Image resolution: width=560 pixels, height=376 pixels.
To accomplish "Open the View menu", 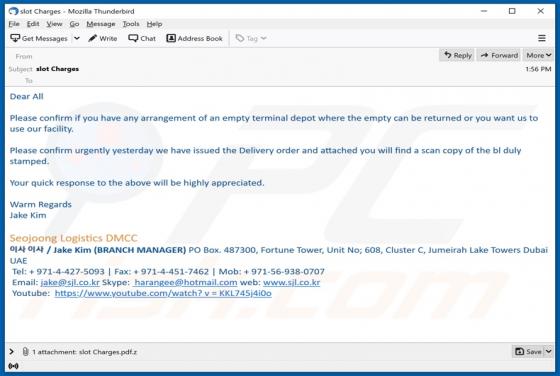I will 54,24.
